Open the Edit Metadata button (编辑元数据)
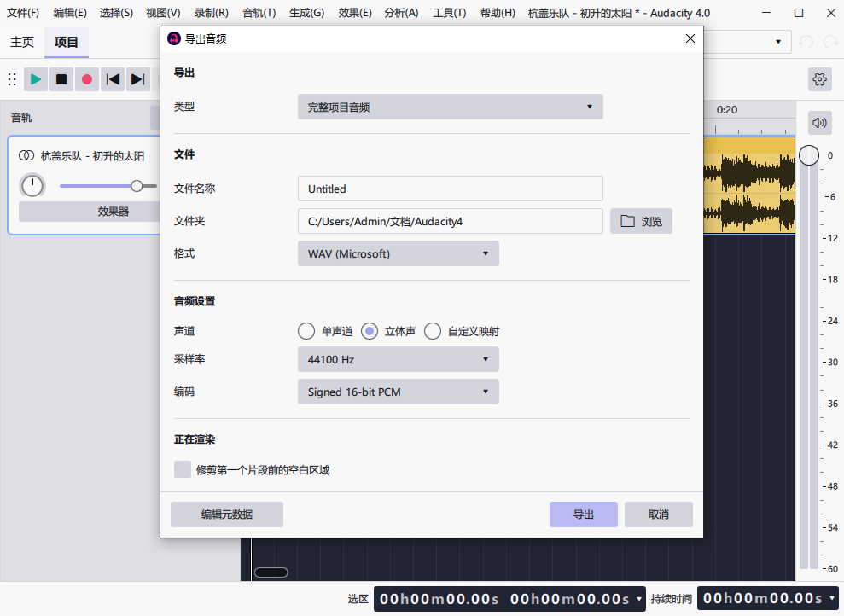 coord(227,514)
